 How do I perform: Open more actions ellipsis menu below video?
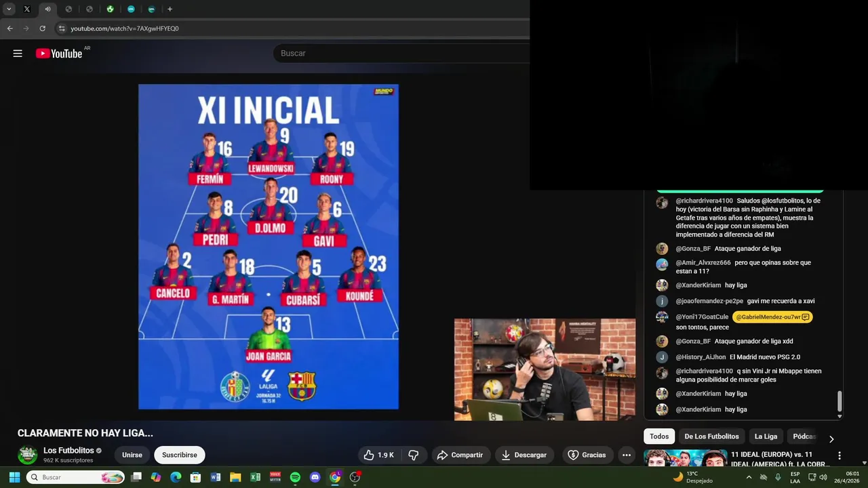coord(627,455)
